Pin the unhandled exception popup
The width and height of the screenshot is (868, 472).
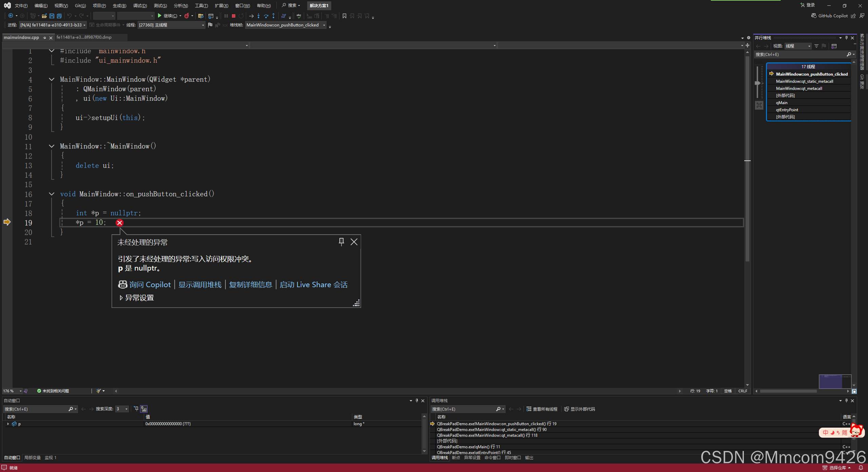pos(341,241)
